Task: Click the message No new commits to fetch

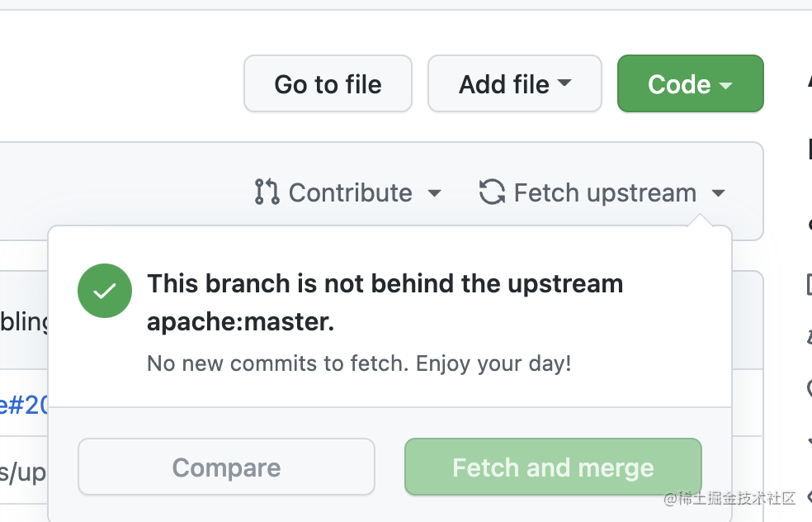Action: pyautogui.click(x=358, y=363)
